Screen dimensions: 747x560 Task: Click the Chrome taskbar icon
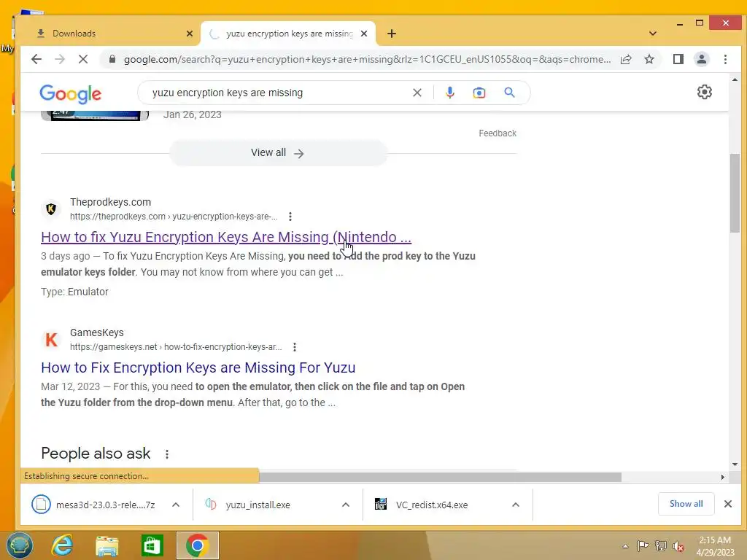tap(197, 545)
